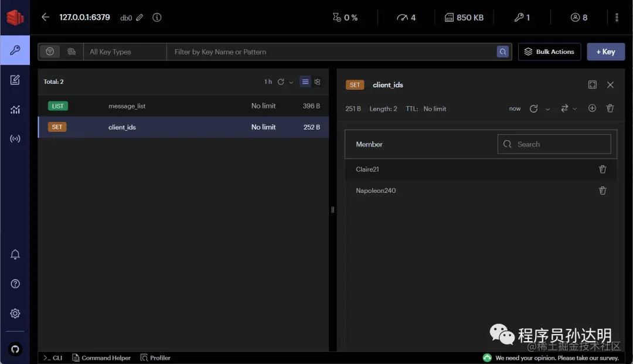Open the Command Helper panel
Viewport: 633px width, 364px height.
tap(101, 358)
